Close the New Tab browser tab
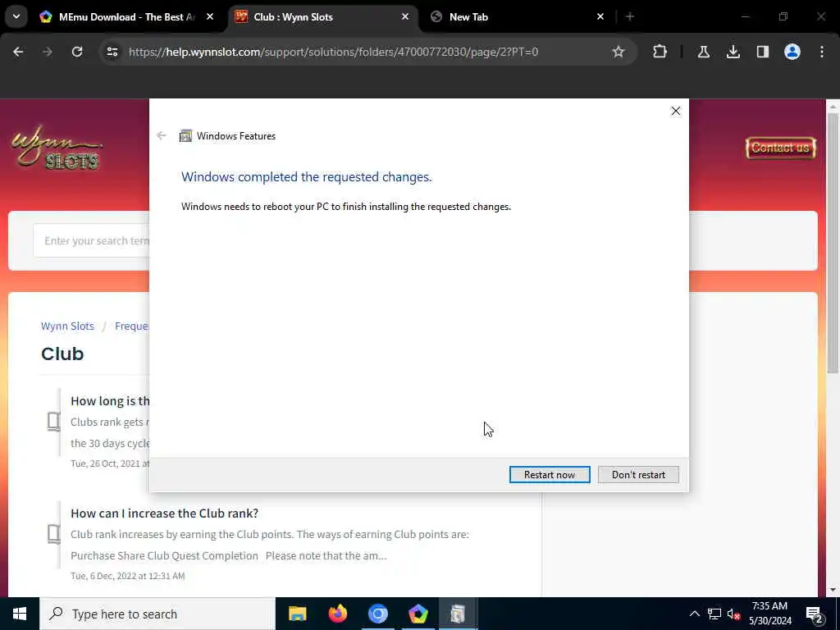 [600, 16]
